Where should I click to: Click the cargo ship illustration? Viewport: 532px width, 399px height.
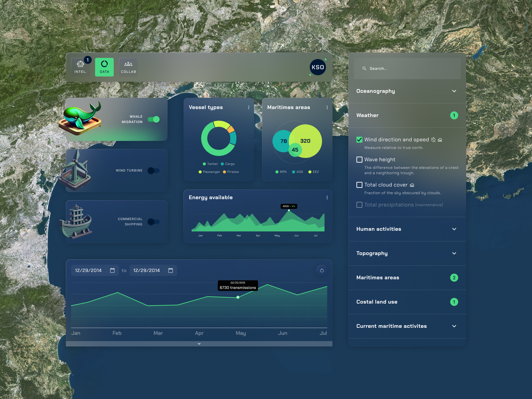(76, 221)
